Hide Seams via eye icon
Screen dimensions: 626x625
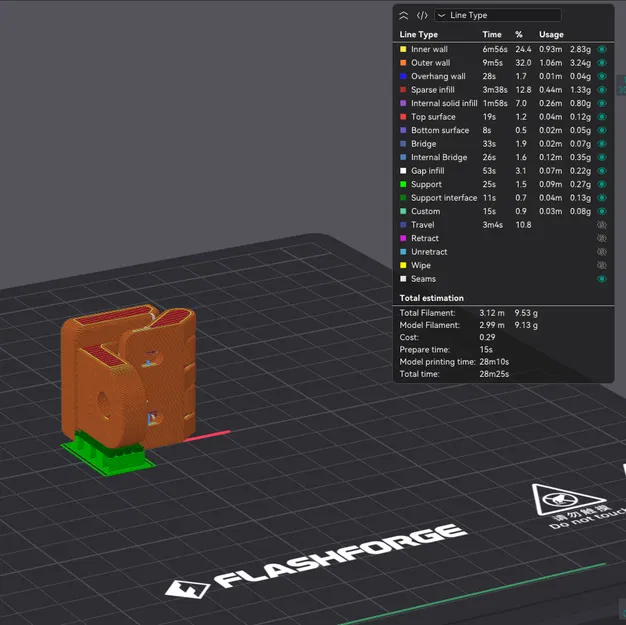[x=602, y=279]
